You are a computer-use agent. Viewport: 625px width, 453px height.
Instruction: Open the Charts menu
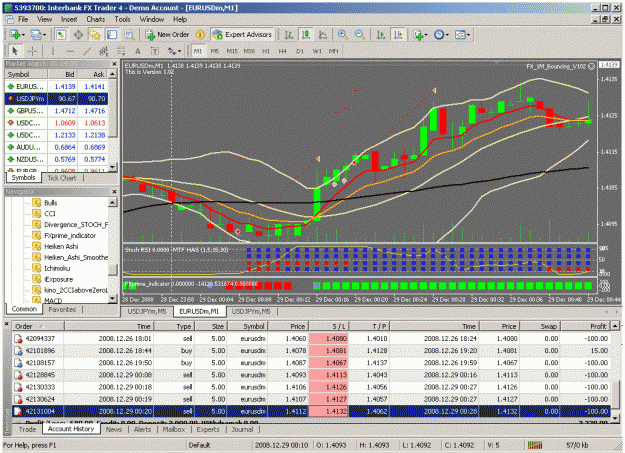coord(96,19)
